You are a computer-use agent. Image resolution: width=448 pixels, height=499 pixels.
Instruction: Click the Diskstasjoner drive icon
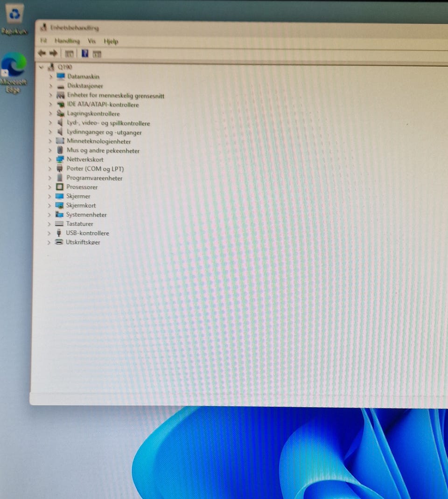click(x=61, y=86)
